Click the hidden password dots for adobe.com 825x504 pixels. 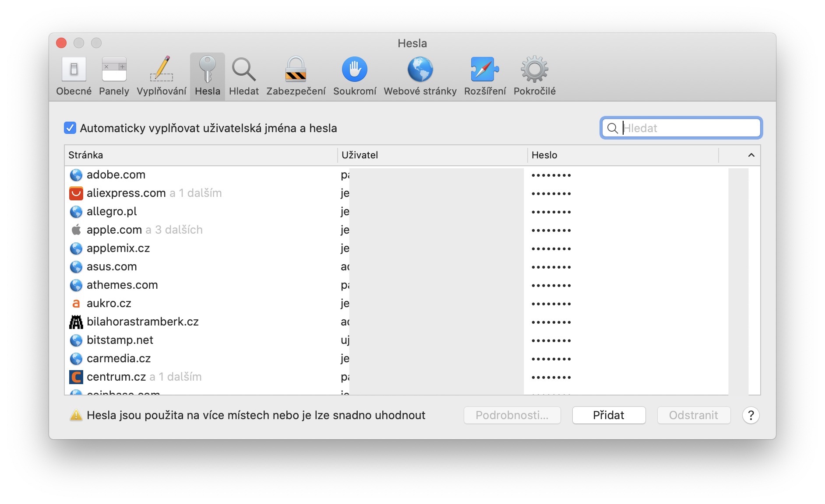click(551, 175)
